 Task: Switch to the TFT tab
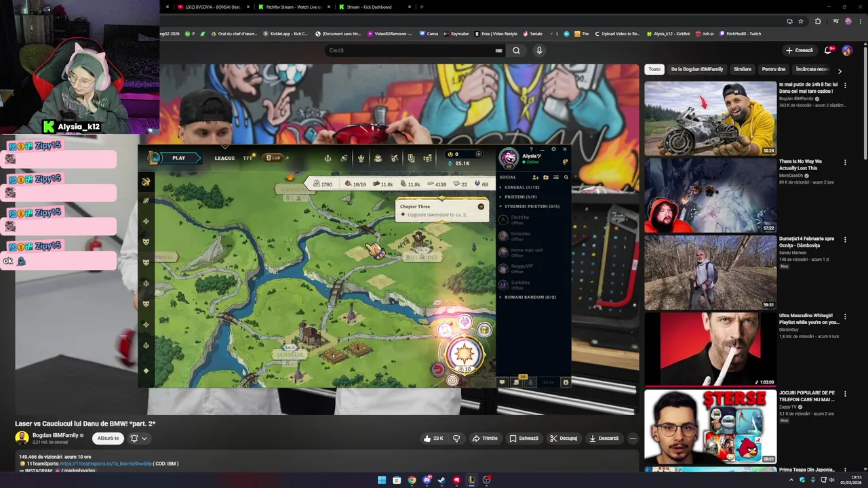pos(248,158)
